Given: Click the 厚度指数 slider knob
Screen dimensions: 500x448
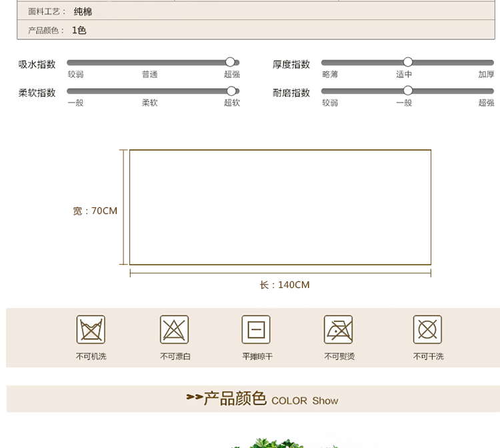Looking at the screenshot, I should point(408,62).
